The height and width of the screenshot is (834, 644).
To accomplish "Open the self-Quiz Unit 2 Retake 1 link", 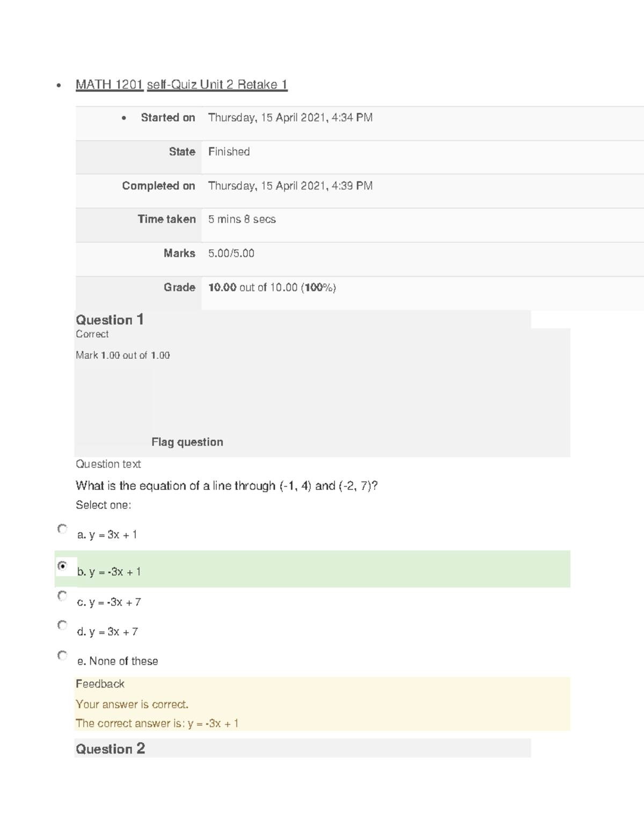I will [217, 85].
